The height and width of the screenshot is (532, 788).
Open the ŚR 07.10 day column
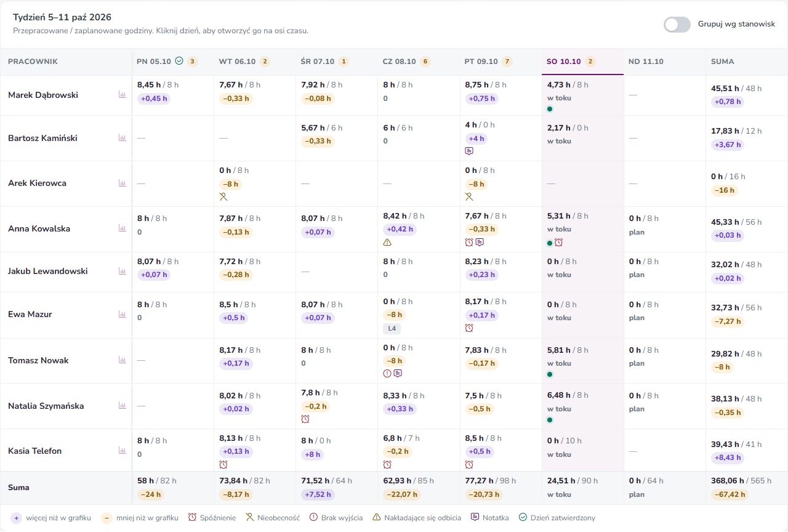(x=337, y=62)
